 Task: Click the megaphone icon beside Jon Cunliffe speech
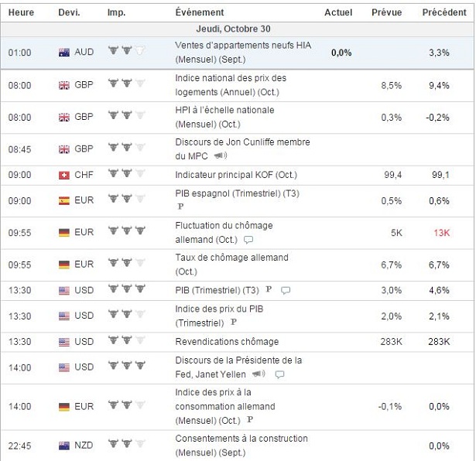pyautogui.click(x=219, y=155)
